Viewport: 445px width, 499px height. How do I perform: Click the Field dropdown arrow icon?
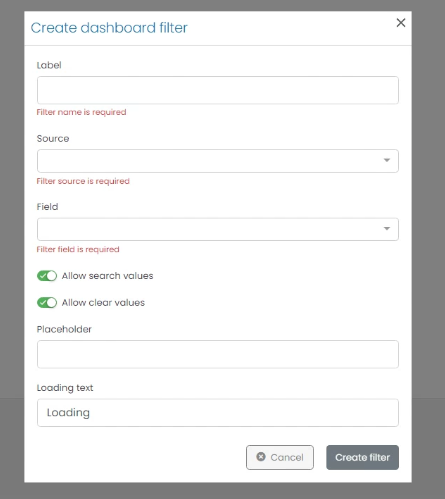(387, 229)
